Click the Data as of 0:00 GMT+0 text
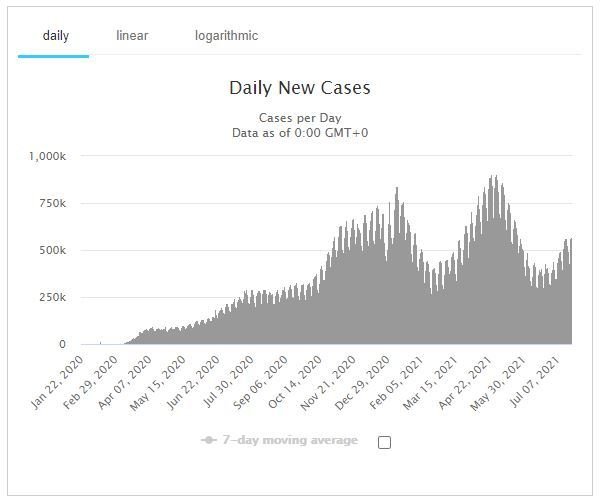The height and width of the screenshot is (503, 600). (300, 132)
